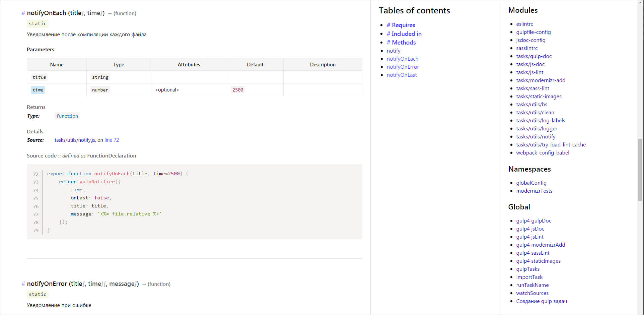Click the highlighted time parameter name

pyautogui.click(x=38, y=90)
